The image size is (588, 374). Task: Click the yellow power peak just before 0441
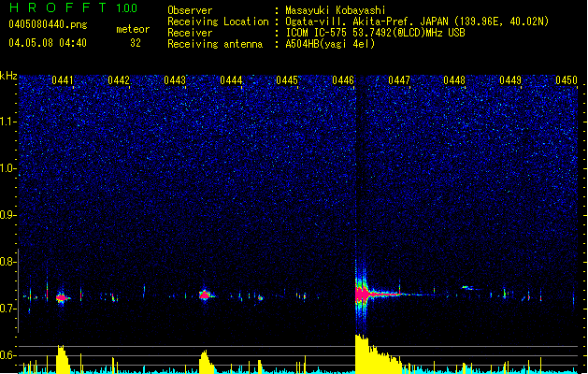(63, 359)
